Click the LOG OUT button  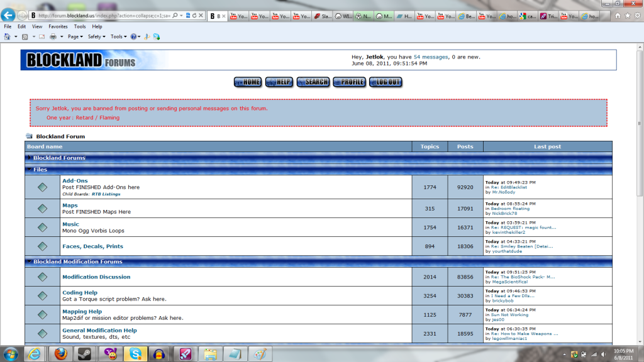coord(386,82)
